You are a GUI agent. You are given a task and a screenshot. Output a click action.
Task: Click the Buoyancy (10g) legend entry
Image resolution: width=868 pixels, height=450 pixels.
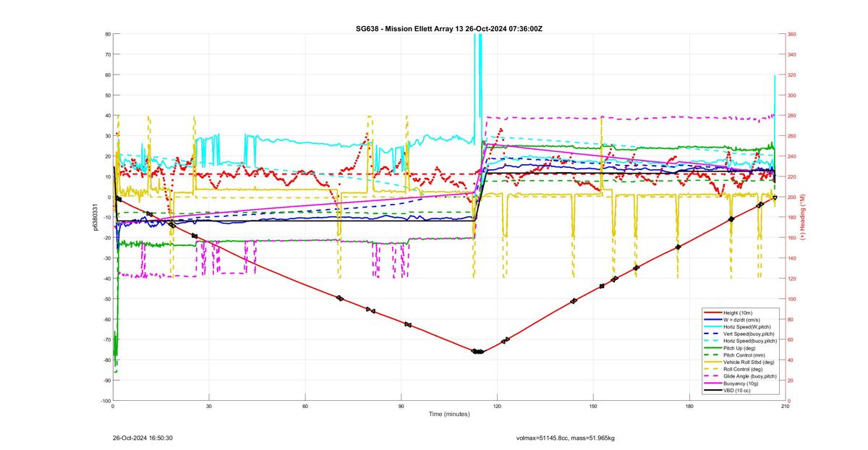pos(739,383)
